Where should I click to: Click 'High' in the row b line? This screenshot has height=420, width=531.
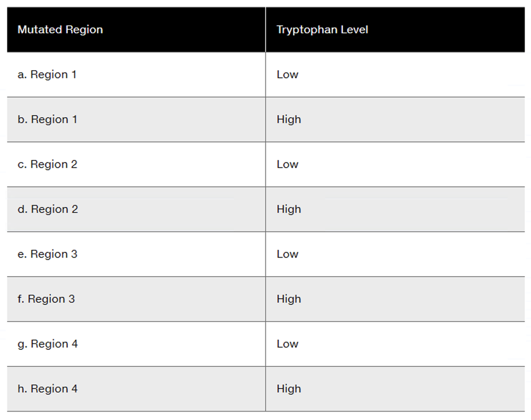[x=289, y=119]
